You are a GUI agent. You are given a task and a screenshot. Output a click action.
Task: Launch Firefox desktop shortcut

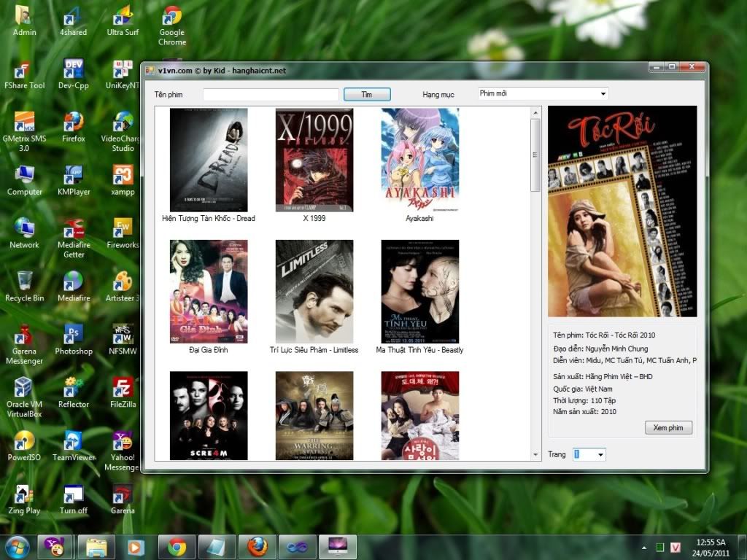[x=74, y=127]
